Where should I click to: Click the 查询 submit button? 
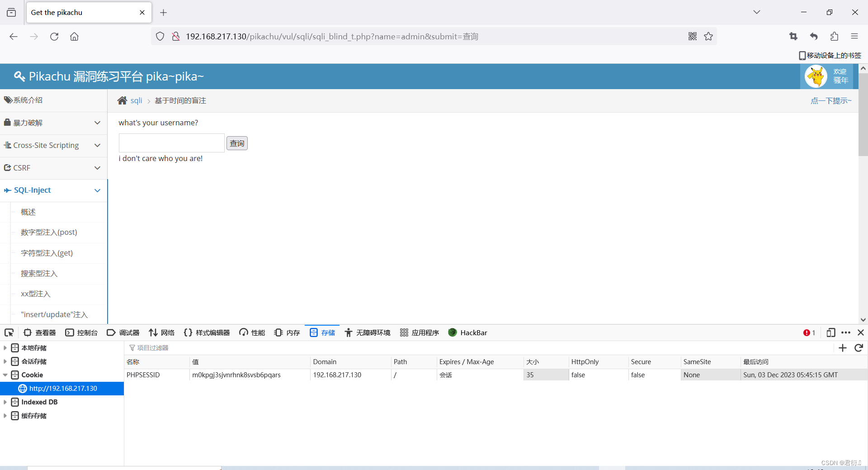point(237,143)
